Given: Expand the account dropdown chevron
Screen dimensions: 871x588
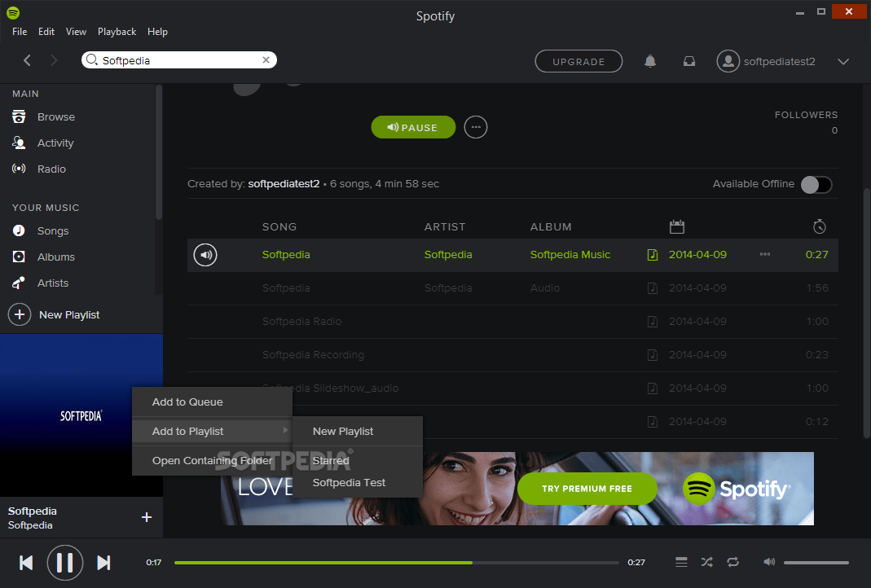Looking at the screenshot, I should click(x=843, y=61).
